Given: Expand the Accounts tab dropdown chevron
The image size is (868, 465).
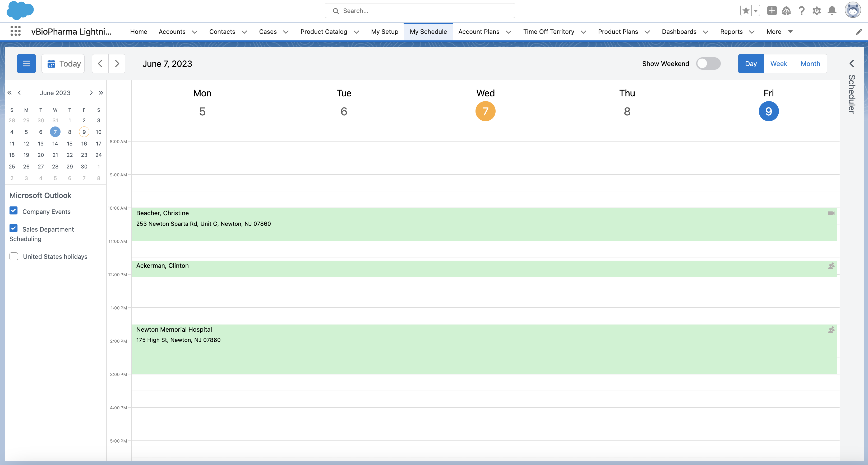Looking at the screenshot, I should (x=195, y=32).
